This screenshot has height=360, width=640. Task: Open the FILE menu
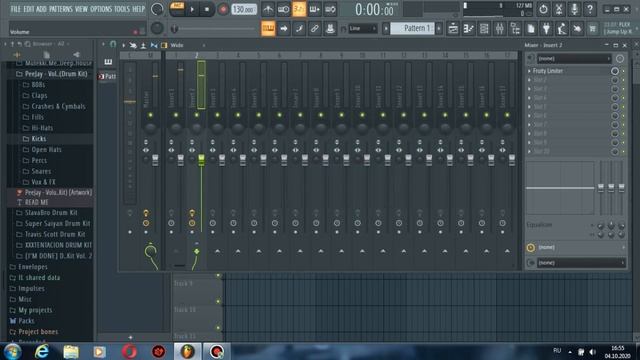click(16, 9)
